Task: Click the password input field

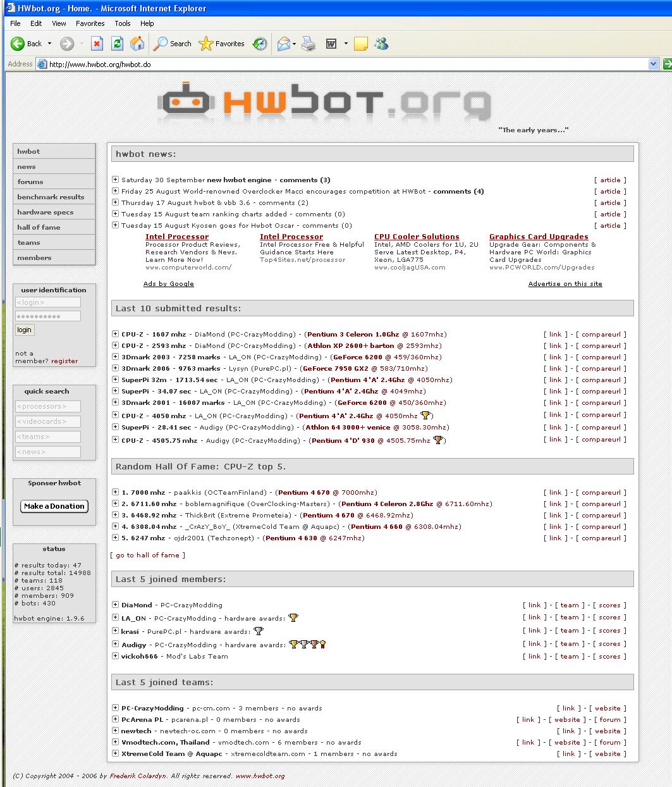Action: point(48,316)
